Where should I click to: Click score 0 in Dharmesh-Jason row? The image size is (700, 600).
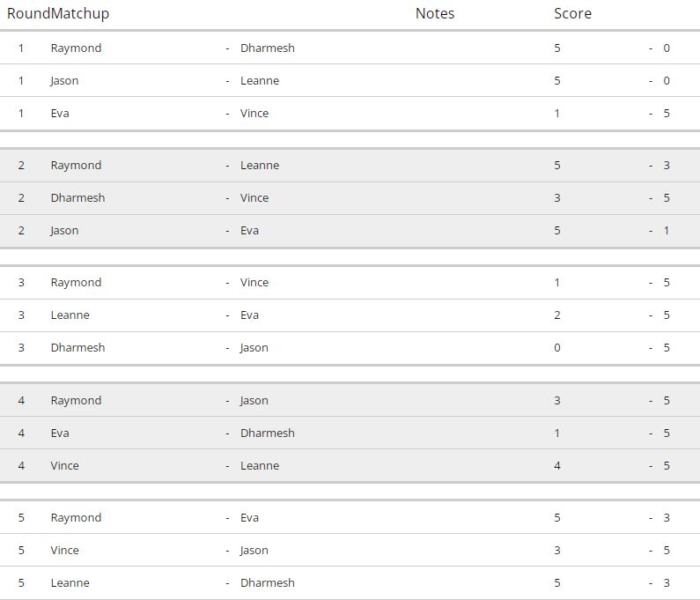point(557,348)
